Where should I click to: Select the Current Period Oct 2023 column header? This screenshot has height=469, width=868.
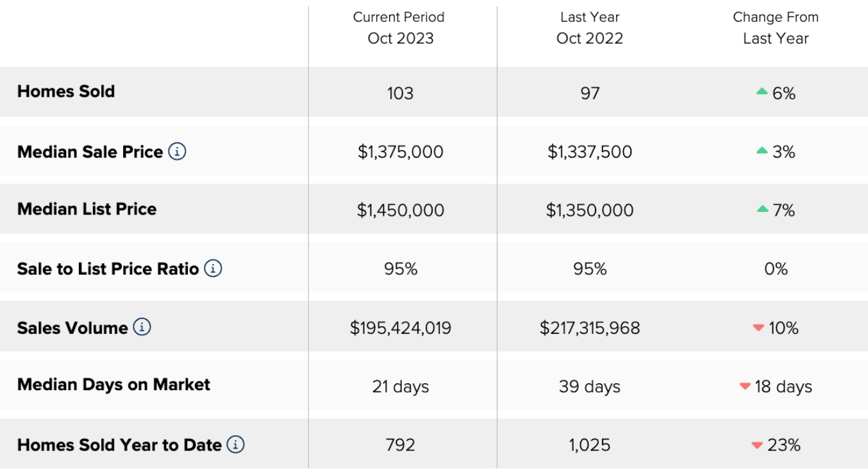click(x=400, y=28)
